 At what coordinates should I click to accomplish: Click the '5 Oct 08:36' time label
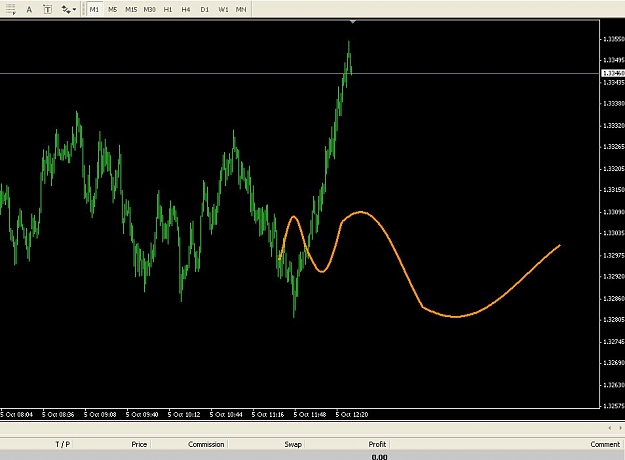pyautogui.click(x=58, y=415)
